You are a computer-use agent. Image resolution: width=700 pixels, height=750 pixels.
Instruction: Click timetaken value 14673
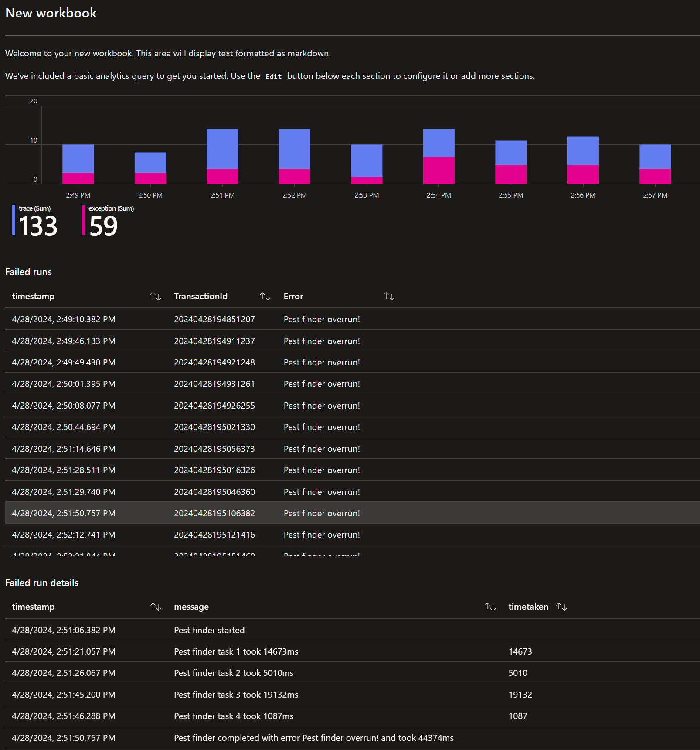coord(520,651)
